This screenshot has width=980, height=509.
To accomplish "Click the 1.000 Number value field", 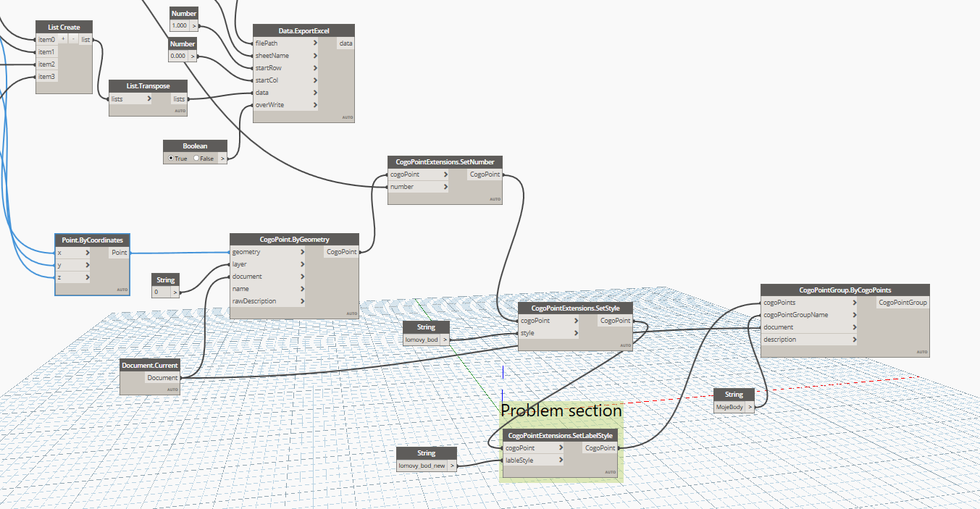I will (x=179, y=25).
